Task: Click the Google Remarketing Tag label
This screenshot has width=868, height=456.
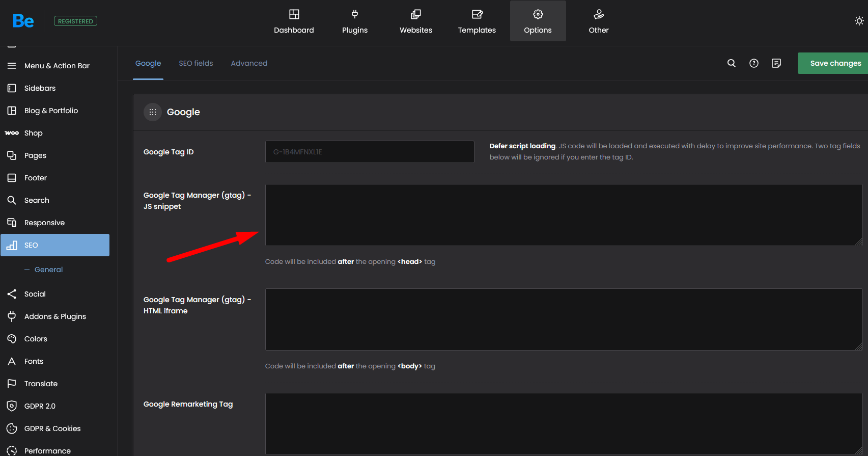Action: [x=188, y=404]
